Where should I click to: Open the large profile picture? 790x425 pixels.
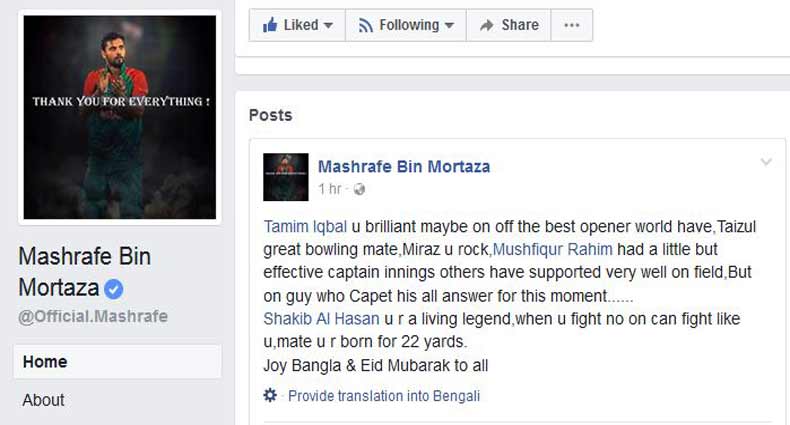click(120, 117)
